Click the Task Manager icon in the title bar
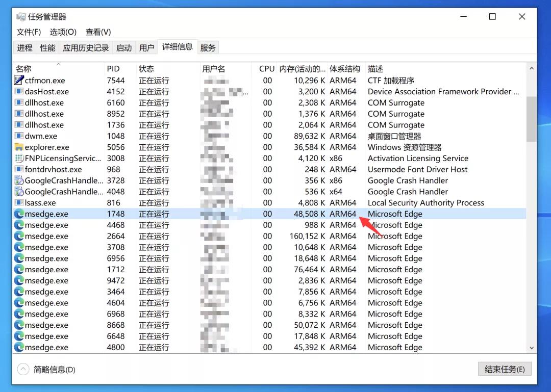This screenshot has width=551, height=392. click(20, 16)
